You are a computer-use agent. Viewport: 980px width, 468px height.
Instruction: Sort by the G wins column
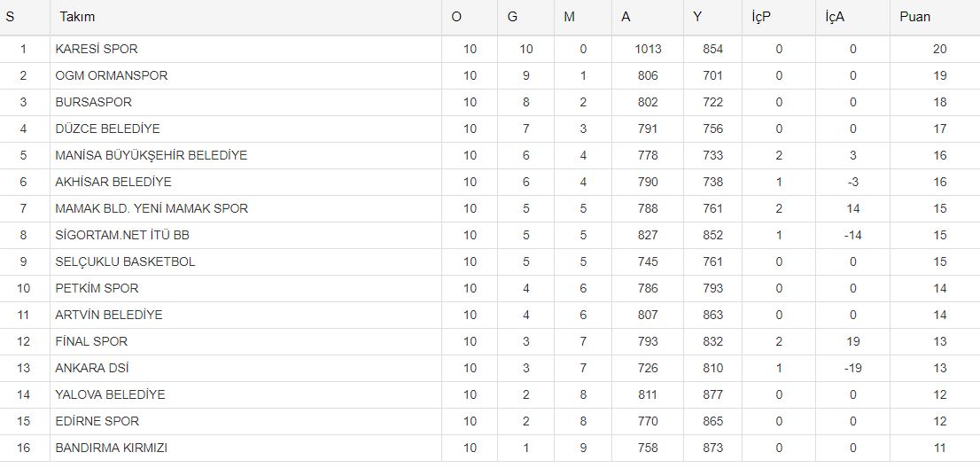coord(513,17)
